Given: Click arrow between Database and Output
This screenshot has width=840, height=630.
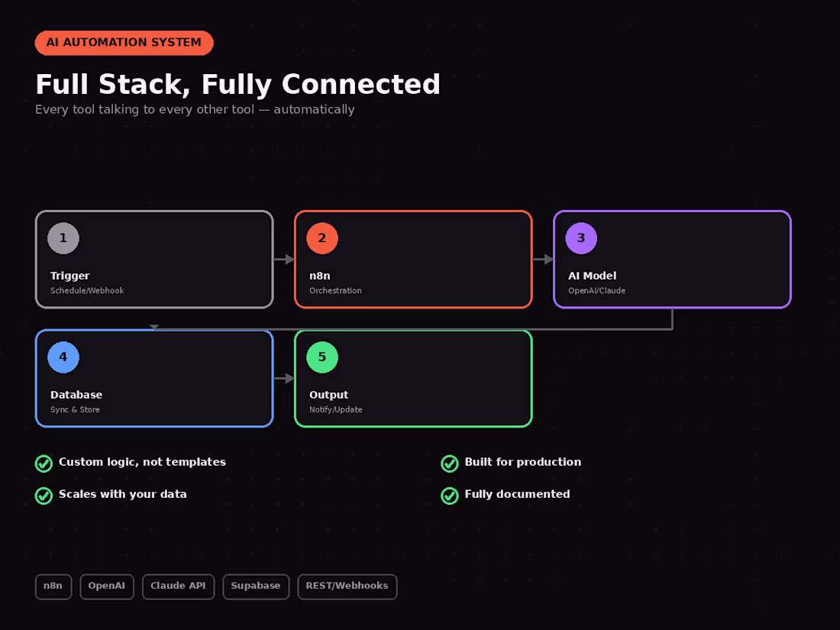Looking at the screenshot, I should (x=284, y=378).
